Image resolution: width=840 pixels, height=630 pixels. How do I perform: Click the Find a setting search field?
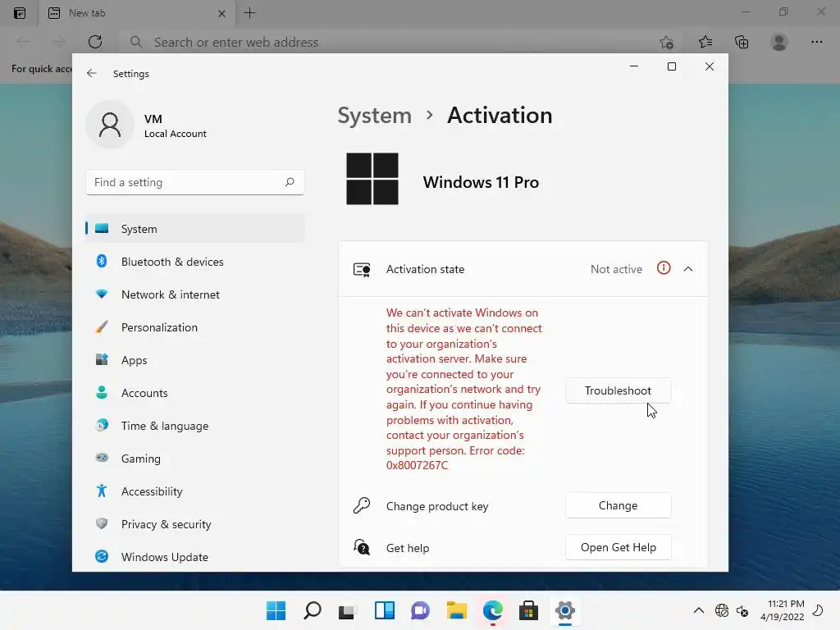click(195, 182)
